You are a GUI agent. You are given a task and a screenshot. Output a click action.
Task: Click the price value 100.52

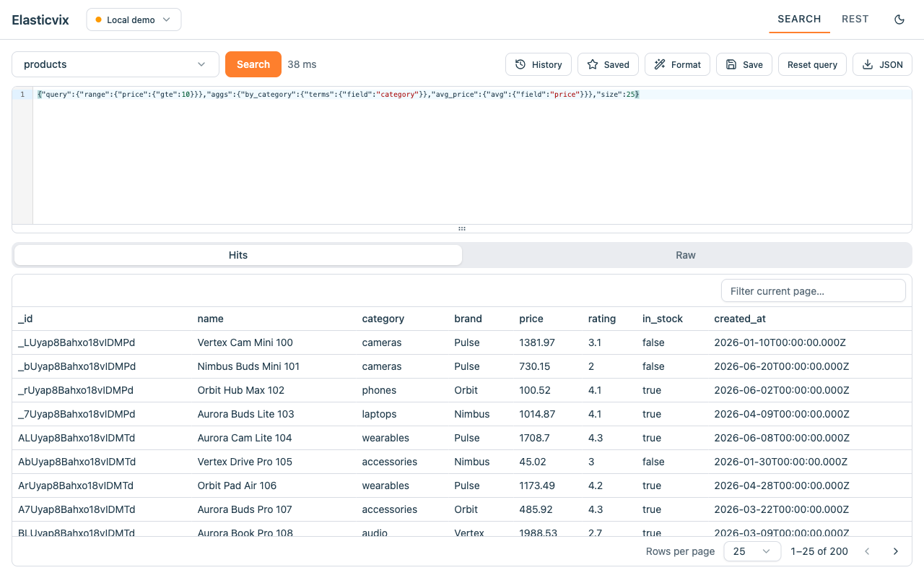pyautogui.click(x=535, y=390)
